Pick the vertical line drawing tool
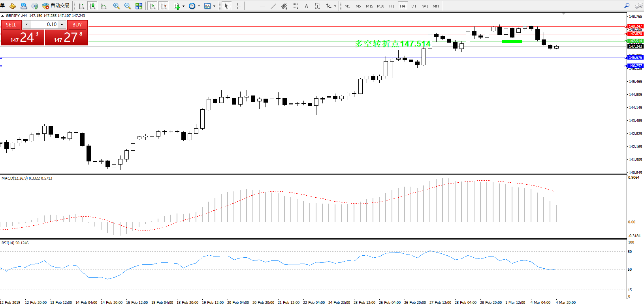Screen dimensions: 644x307 251,6
